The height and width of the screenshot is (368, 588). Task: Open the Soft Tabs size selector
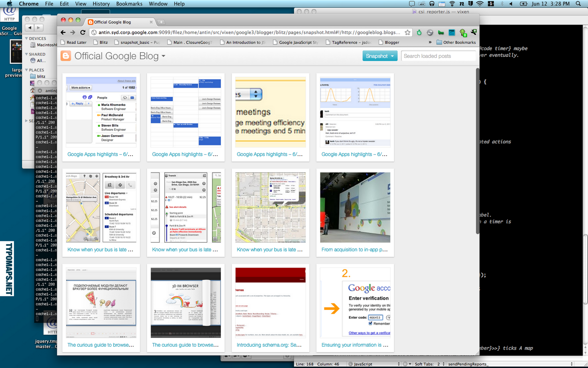[430, 364]
